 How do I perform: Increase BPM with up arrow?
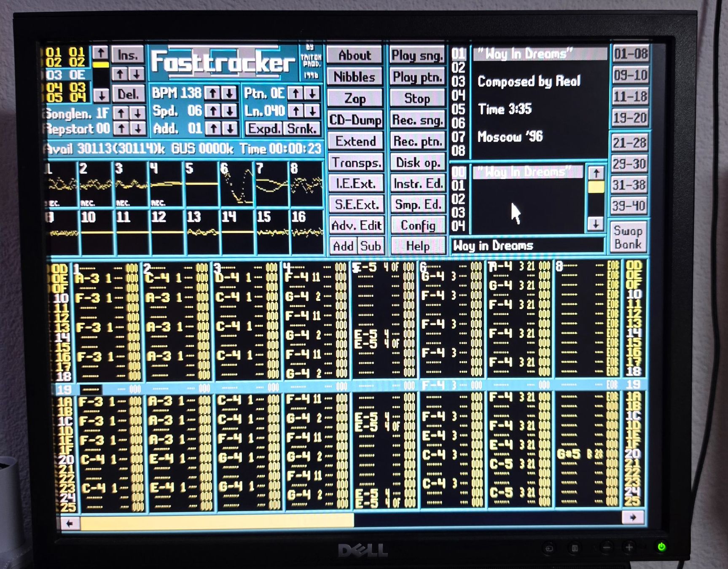point(212,93)
